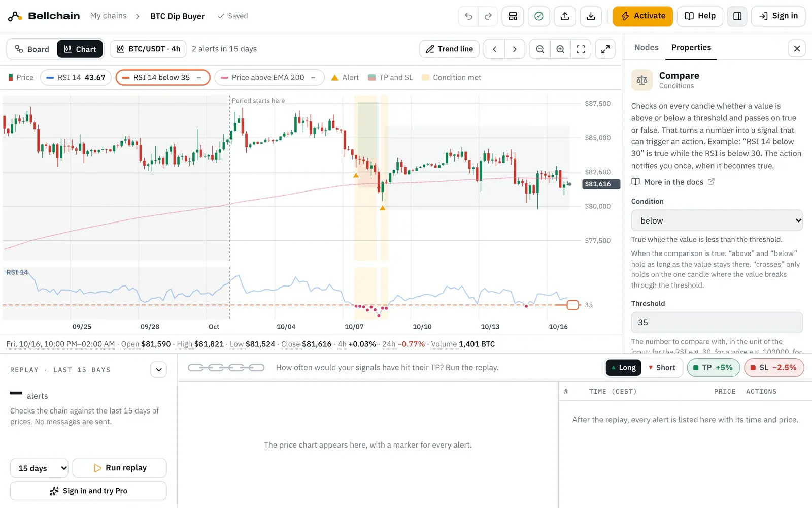The height and width of the screenshot is (508, 812).
Task: Undo the last change
Action: coord(468,16)
